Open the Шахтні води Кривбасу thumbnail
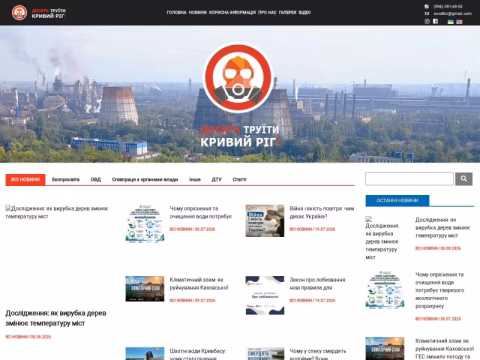 click(x=145, y=354)
